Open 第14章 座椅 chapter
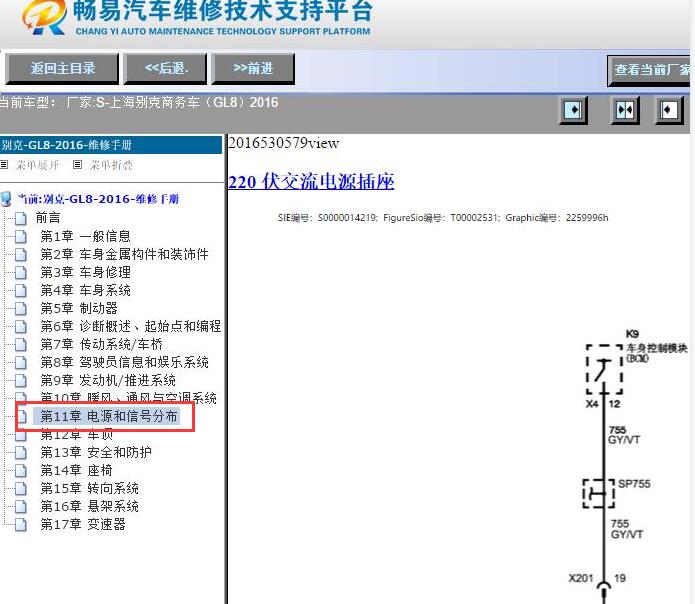 coord(76,470)
